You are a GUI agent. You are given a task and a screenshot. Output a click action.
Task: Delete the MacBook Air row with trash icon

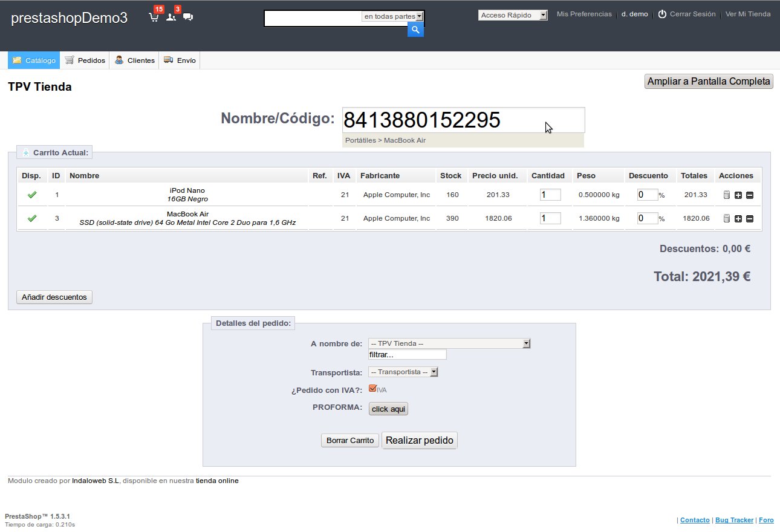tap(727, 218)
